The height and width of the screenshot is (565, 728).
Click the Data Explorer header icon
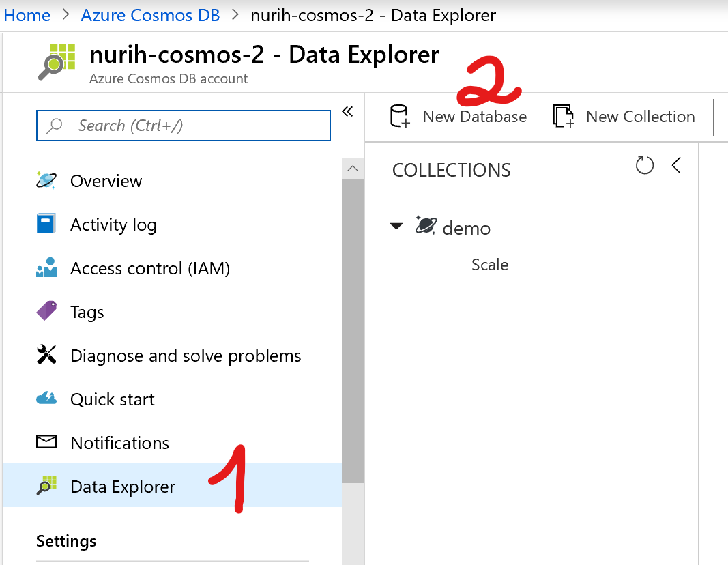pos(57,61)
